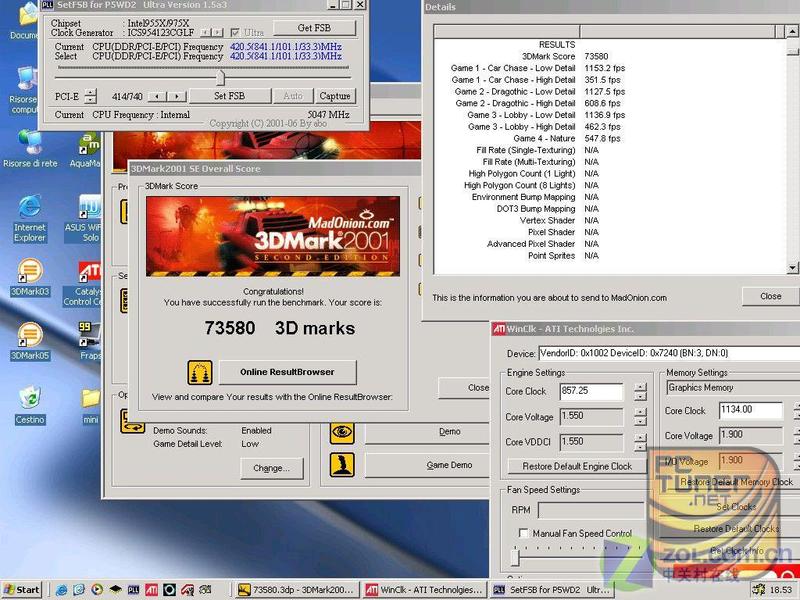This screenshot has width=800, height=600.
Task: Click the red-white ATI tool quick launch icon
Action: (187, 590)
